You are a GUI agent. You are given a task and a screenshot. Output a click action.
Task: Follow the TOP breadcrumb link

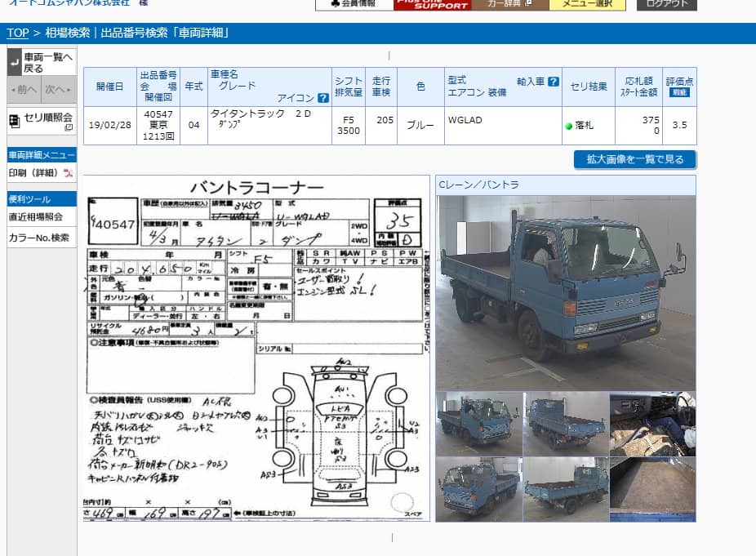tap(18, 33)
